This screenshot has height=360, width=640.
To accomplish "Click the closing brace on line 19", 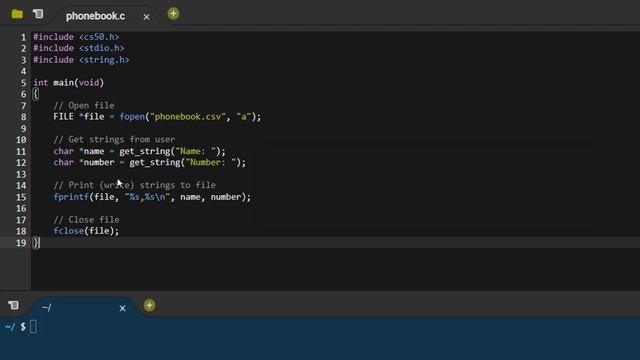I will click(x=36, y=242).
